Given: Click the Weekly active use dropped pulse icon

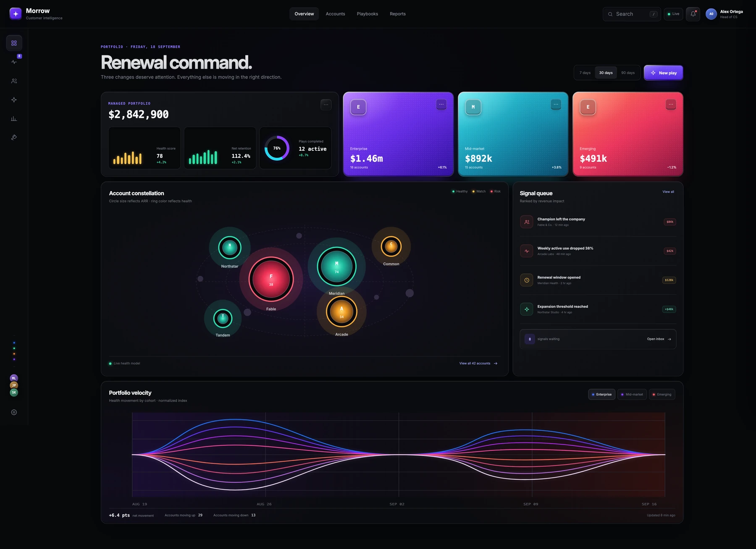Looking at the screenshot, I should [527, 251].
